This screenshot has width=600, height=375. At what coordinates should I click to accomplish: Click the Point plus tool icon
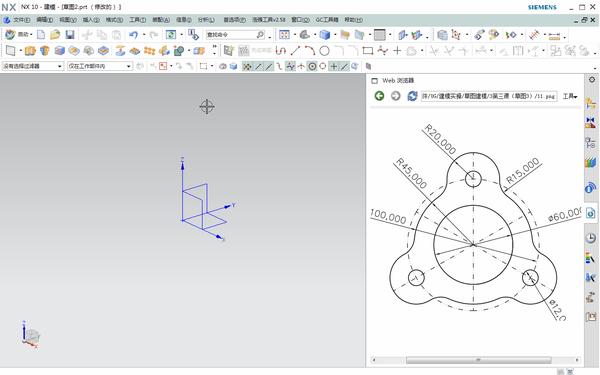(397, 51)
